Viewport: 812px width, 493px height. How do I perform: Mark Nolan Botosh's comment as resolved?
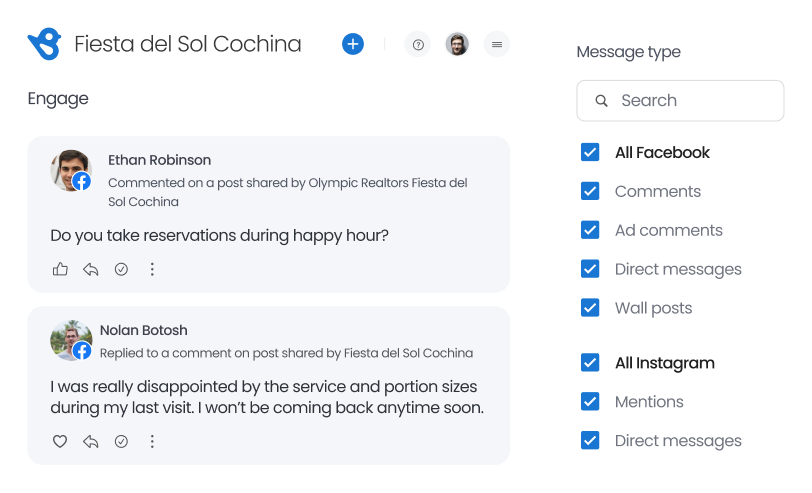click(121, 441)
